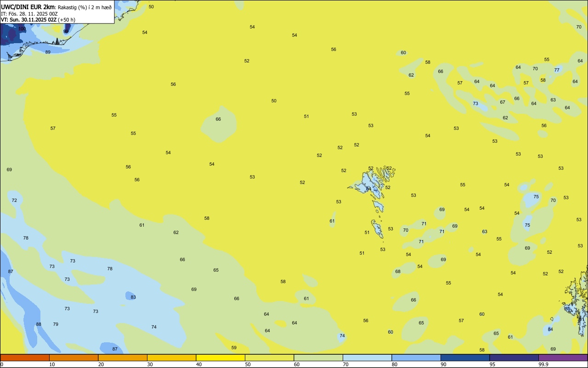Image resolution: width=588 pixels, height=368 pixels.
Task: Click the '59' humidity value on the map
Action: [x=234, y=348]
